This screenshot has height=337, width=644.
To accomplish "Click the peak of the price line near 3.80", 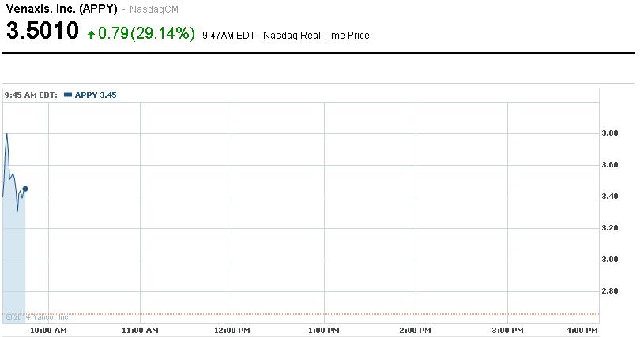I will [x=6, y=134].
